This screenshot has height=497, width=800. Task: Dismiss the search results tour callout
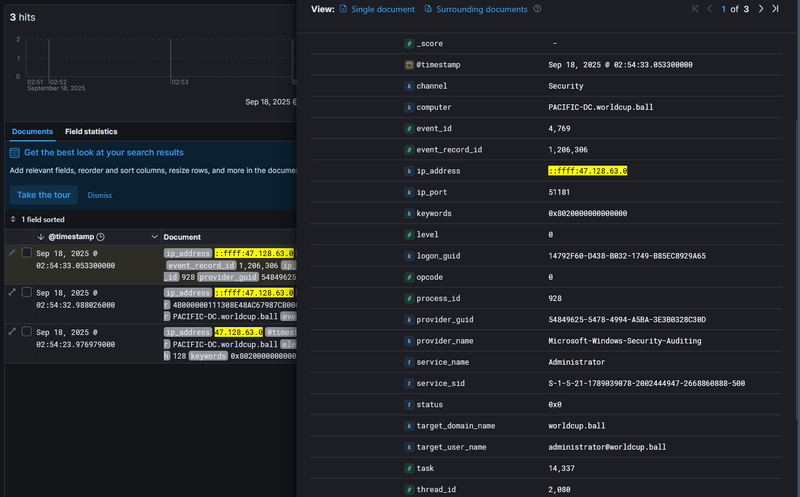98,195
